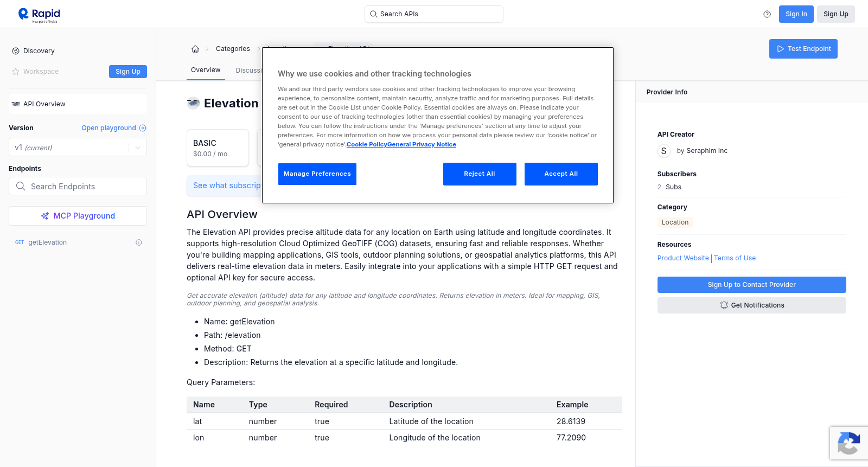Click the Open playground arrow icon
The height and width of the screenshot is (467, 868).
tap(143, 128)
